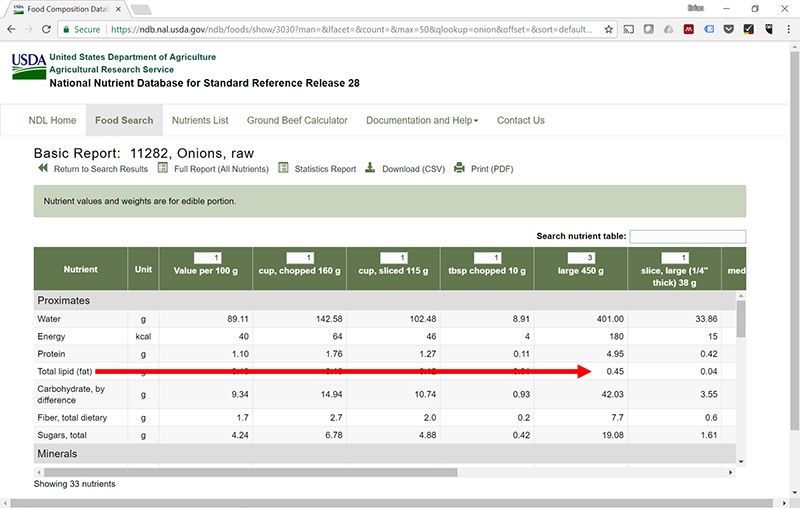This screenshot has height=508, width=800.
Task: Select the Food Search tab
Action: click(124, 120)
